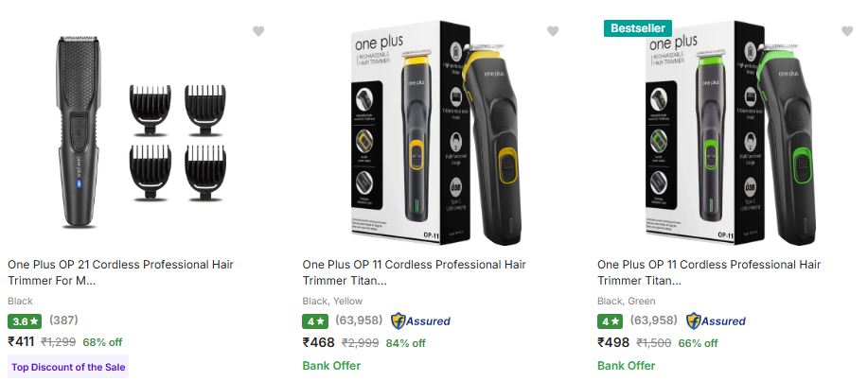Toggle wishlist heart on Black, Yellow trimmer
The height and width of the screenshot is (381, 868).
[x=553, y=31]
